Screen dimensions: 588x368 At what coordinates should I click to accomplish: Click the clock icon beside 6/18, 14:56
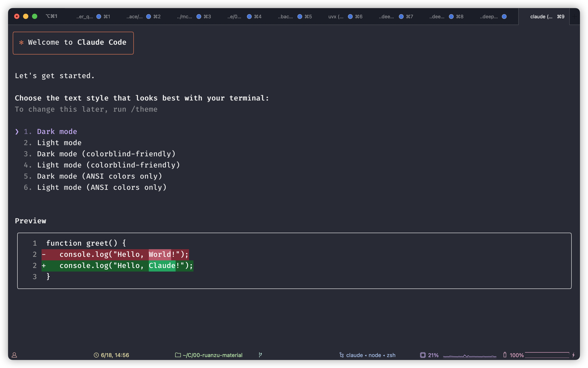96,355
